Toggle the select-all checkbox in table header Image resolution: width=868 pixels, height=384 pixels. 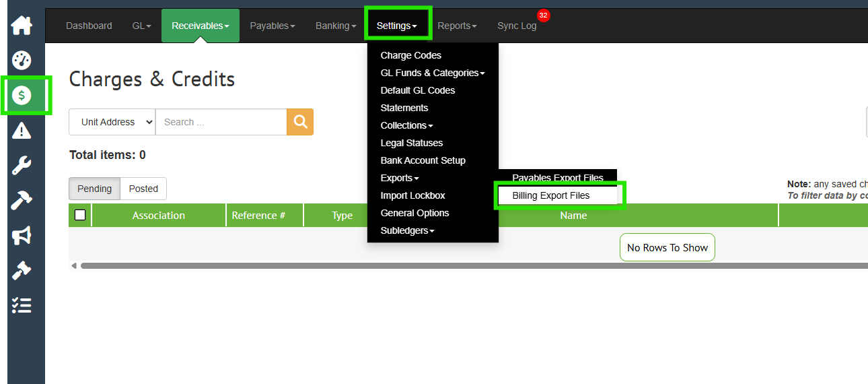click(x=80, y=215)
